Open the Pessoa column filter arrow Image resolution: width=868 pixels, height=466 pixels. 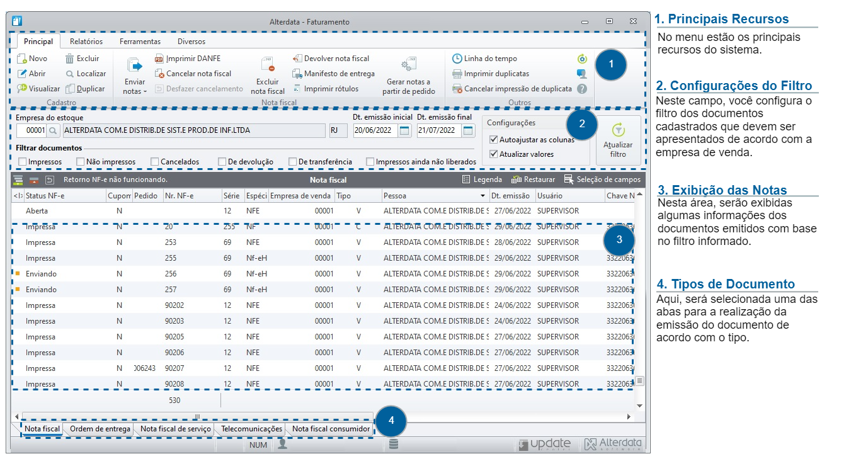483,196
